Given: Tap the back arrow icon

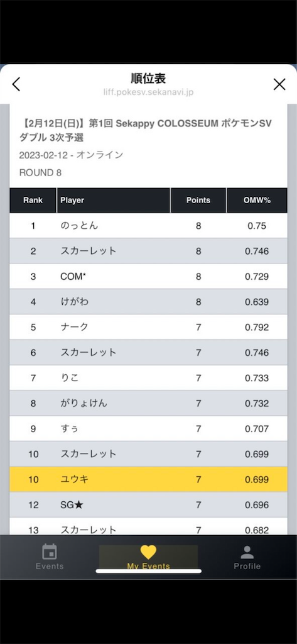Looking at the screenshot, I should coord(16,84).
